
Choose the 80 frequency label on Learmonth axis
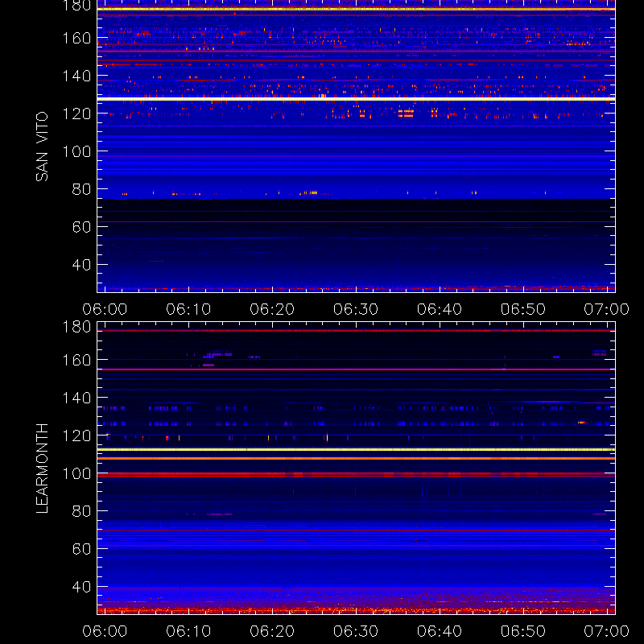(x=81, y=511)
